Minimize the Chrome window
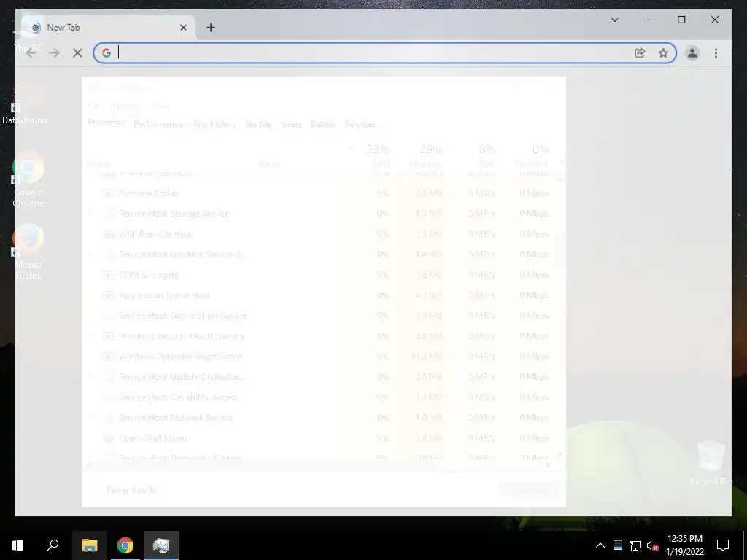Viewport: 747px width, 560px height. [x=648, y=20]
